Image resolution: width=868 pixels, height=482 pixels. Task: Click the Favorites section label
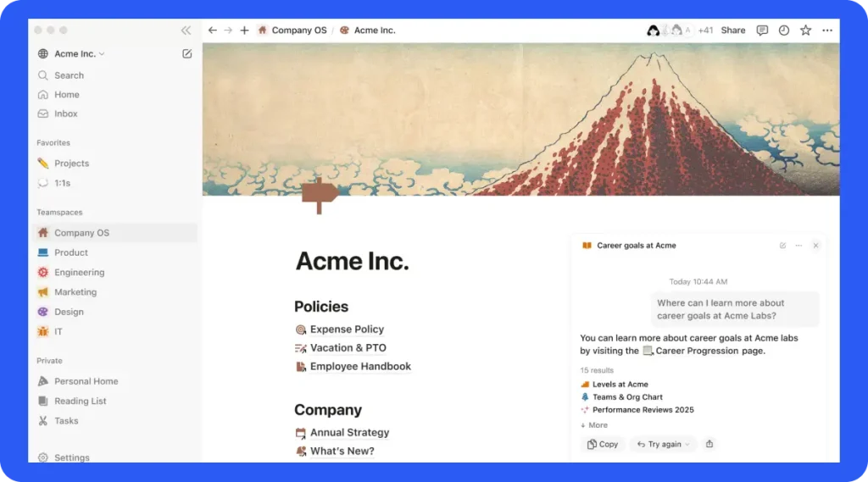pyautogui.click(x=53, y=143)
